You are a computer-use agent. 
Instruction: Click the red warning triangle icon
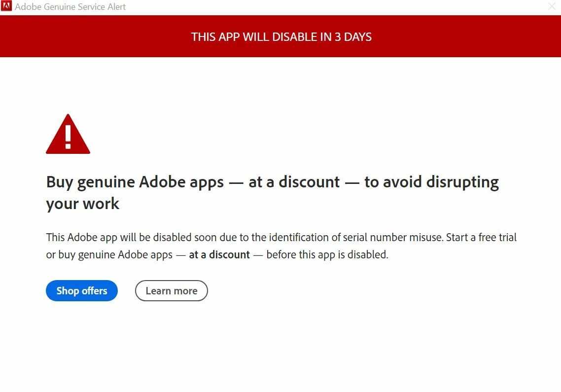[x=68, y=134]
